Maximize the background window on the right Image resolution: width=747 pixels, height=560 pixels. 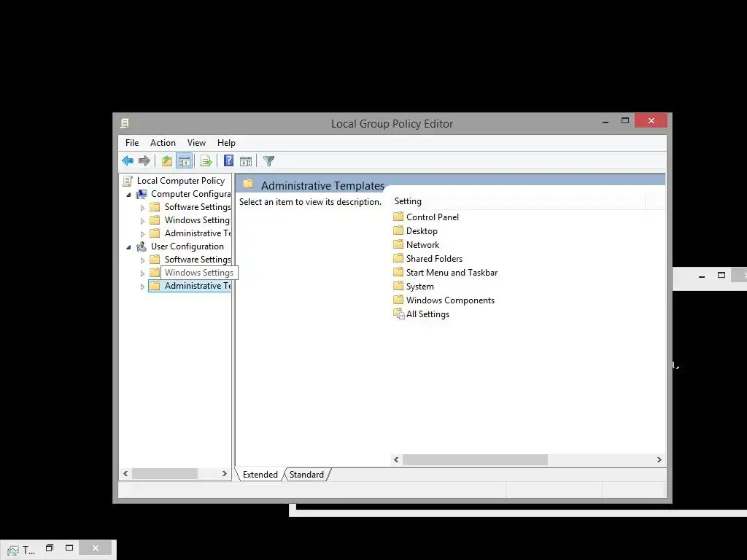[721, 275]
